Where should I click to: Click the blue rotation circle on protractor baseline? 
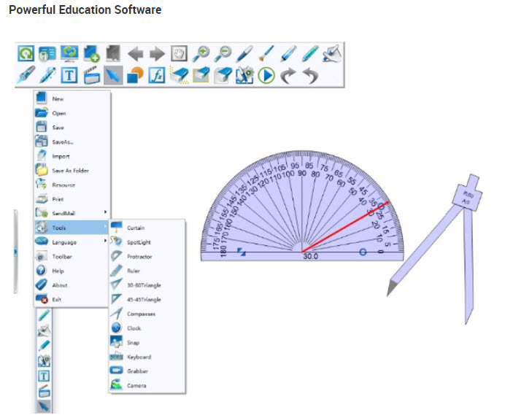coord(363,252)
